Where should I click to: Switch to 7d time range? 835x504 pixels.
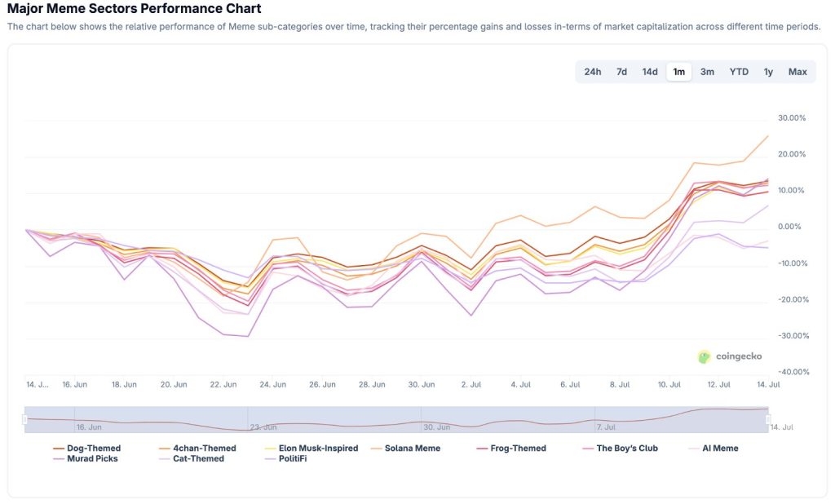click(x=621, y=72)
